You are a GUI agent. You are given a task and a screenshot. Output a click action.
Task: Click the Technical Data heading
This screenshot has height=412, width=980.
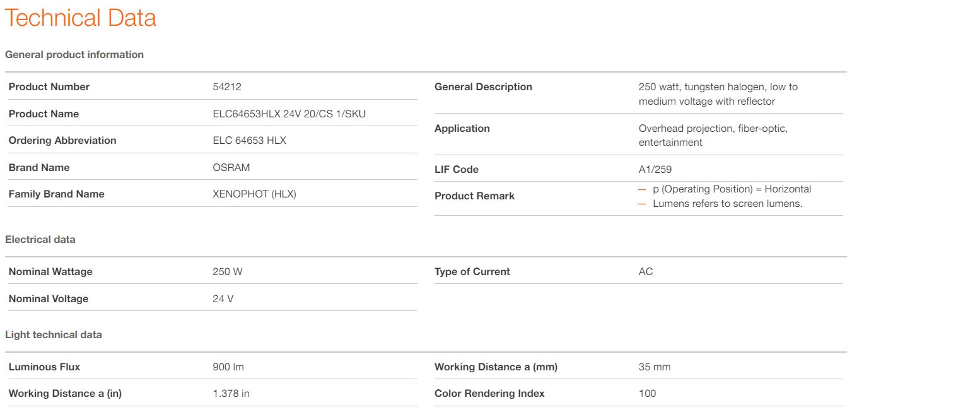pyautogui.click(x=80, y=18)
